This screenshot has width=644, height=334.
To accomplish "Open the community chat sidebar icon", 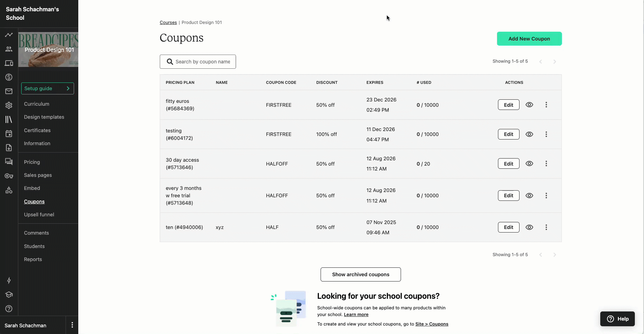I will 9,162.
